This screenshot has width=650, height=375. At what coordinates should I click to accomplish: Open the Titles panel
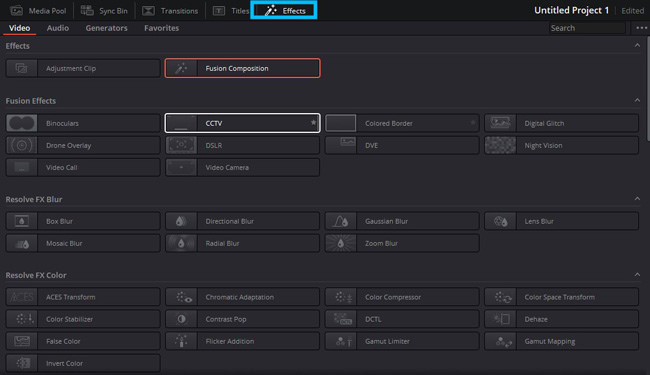tap(230, 11)
